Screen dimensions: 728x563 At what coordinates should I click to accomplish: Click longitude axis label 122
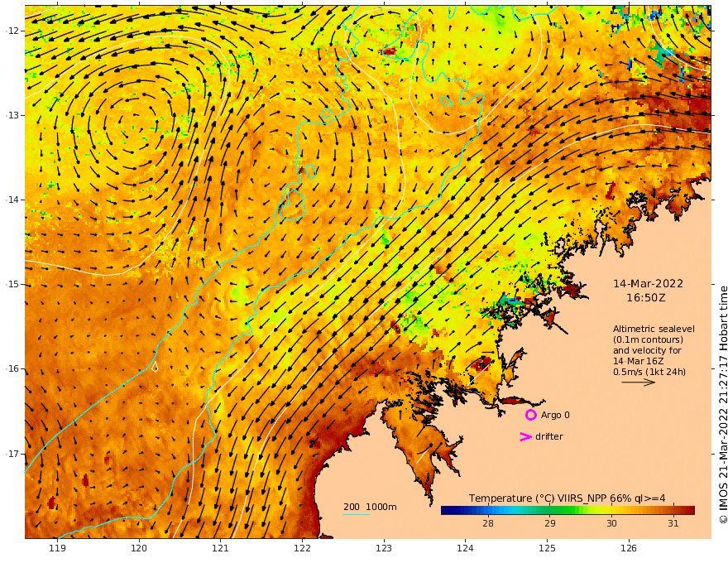[x=302, y=549]
